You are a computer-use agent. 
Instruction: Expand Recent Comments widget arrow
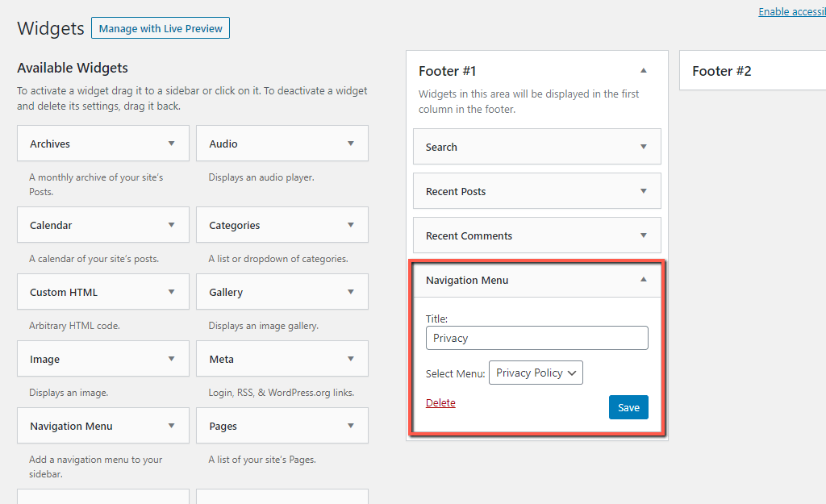coord(643,235)
